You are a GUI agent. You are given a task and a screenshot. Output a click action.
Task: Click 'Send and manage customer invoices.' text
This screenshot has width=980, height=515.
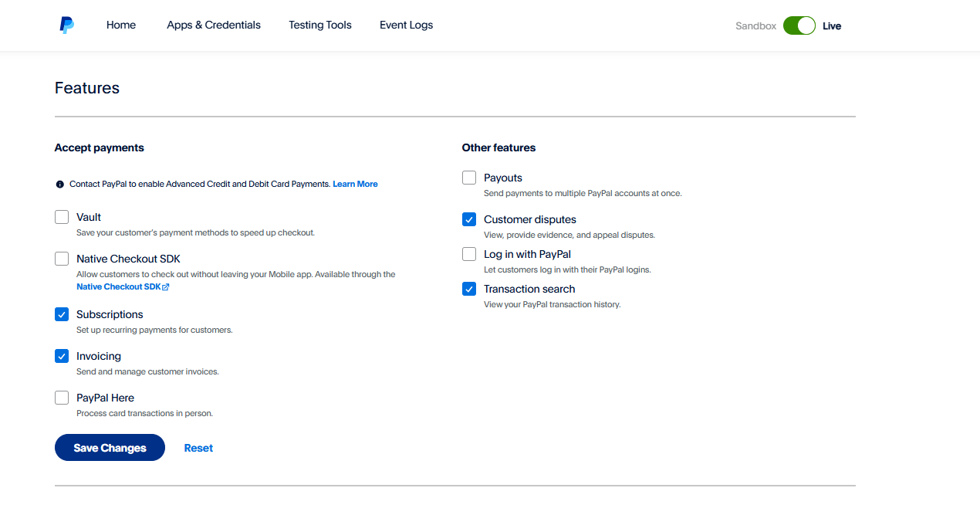pos(147,372)
